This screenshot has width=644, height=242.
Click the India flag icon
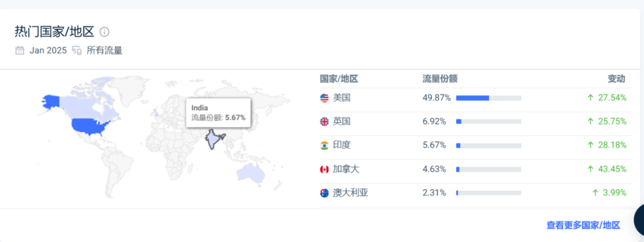[x=324, y=145]
